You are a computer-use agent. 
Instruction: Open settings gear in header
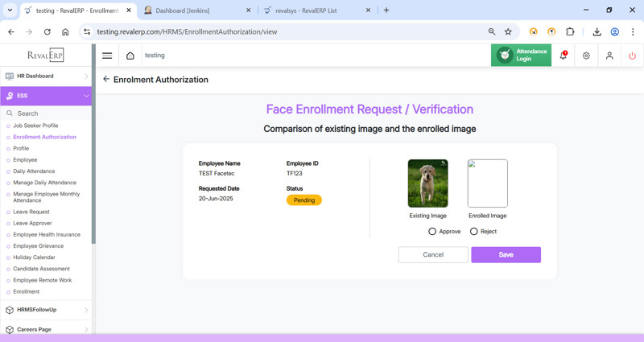[586, 56]
